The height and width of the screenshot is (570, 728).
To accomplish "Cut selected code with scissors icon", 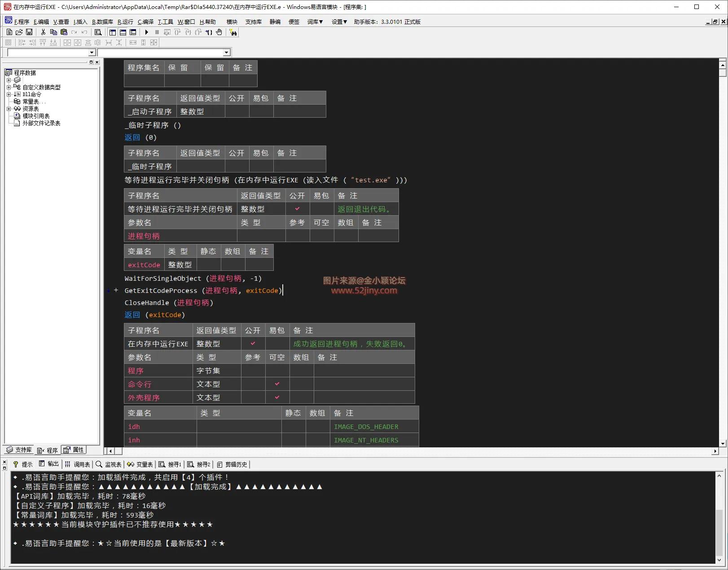I will (x=43, y=32).
